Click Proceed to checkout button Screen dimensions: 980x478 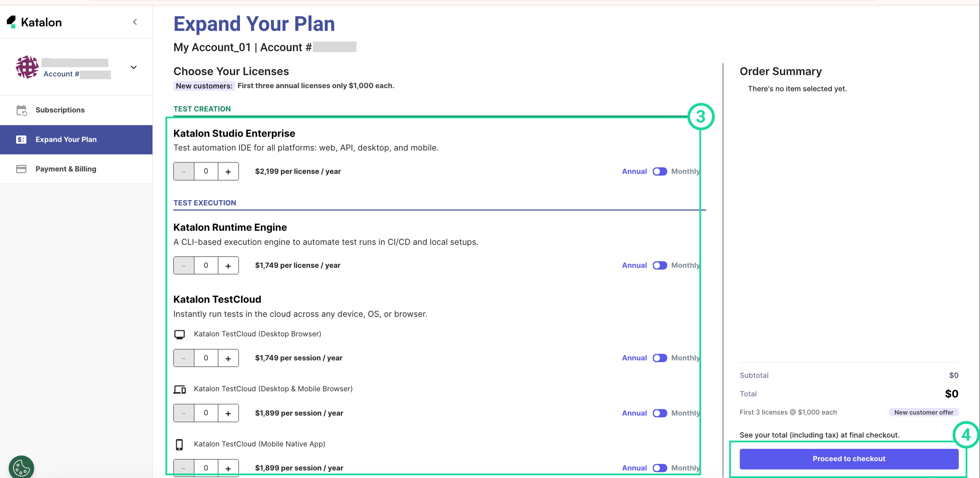click(x=849, y=459)
